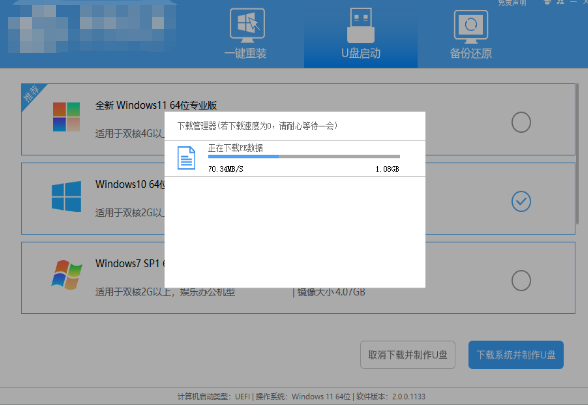Screen dimensions: 588x405
Task: Click the 70.34MB/S download speed text
Action: pyautogui.click(x=225, y=169)
